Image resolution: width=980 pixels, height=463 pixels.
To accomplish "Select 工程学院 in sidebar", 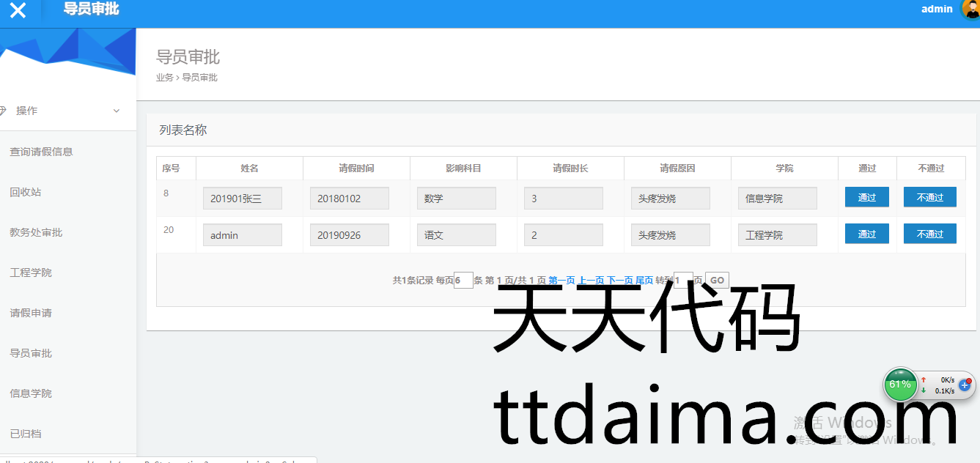I will click(x=31, y=273).
